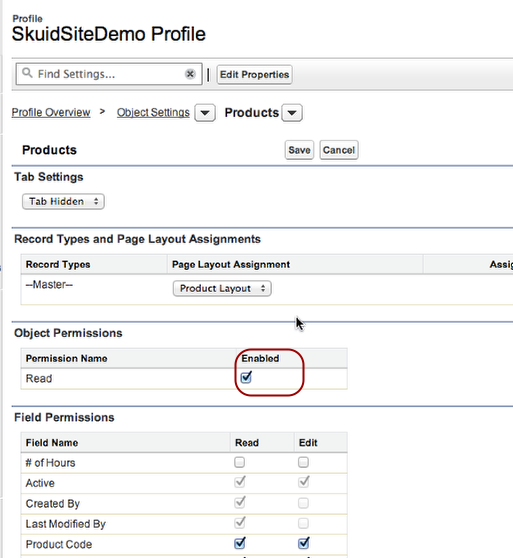This screenshot has height=558, width=513.
Task: Click the magnifier icon in Find Settings
Action: pyautogui.click(x=27, y=73)
